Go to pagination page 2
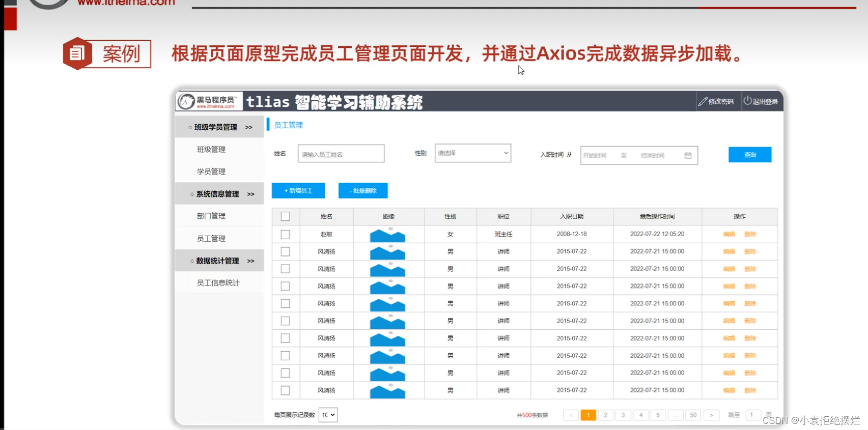Screen dimensions: 868x430 605,415
